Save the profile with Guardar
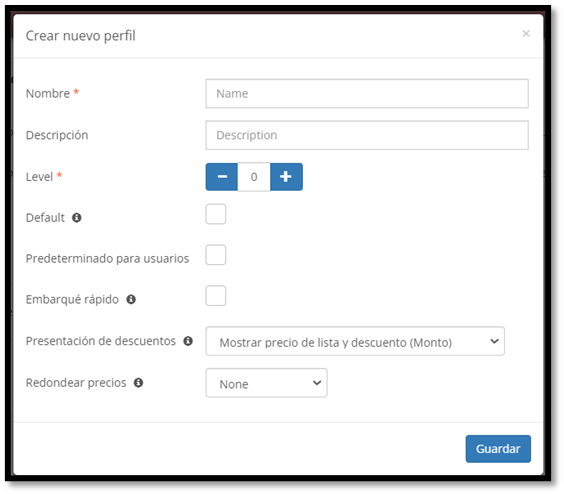 (x=498, y=449)
